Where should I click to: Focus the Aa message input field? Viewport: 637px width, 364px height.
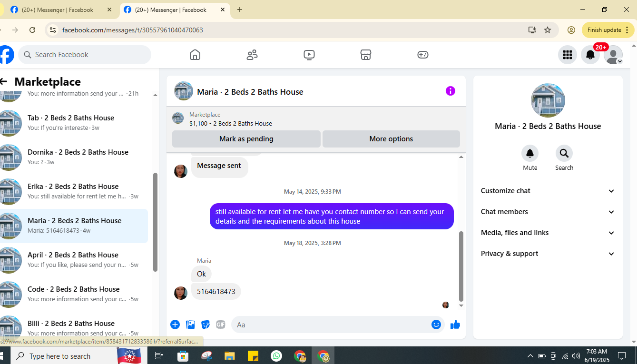[338, 325]
